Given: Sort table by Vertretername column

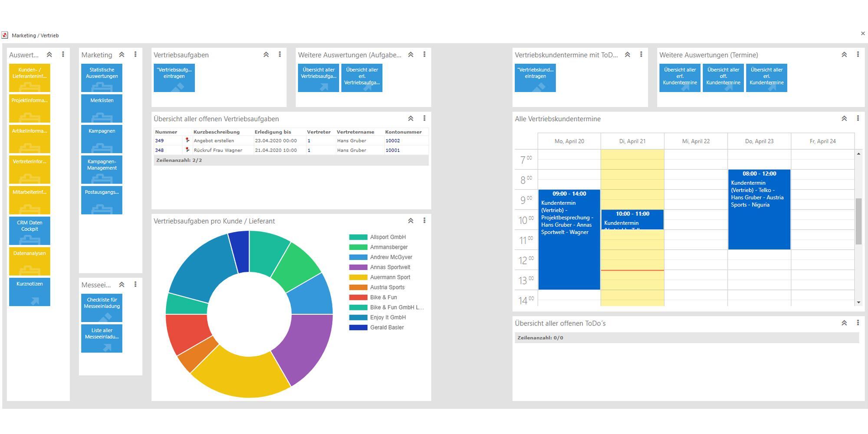Looking at the screenshot, I should pos(355,132).
